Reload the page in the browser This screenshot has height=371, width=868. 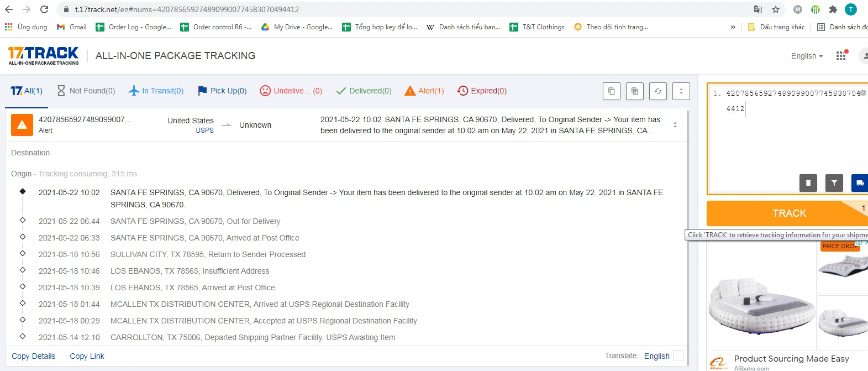point(44,9)
